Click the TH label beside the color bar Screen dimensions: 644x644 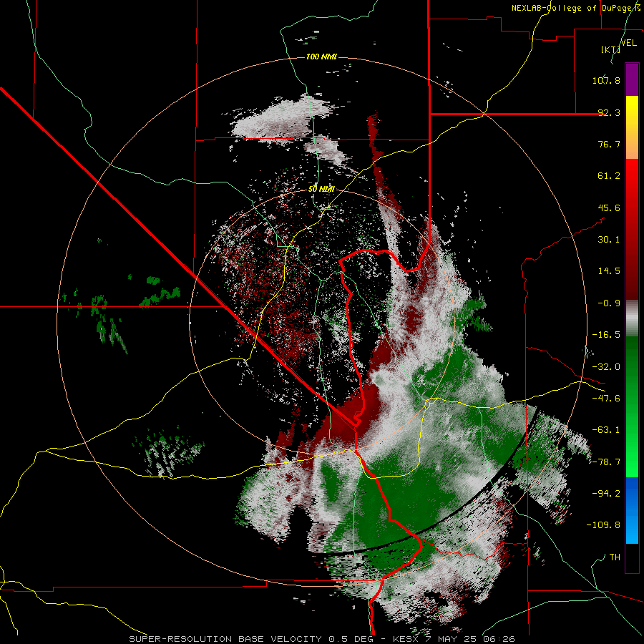(615, 557)
